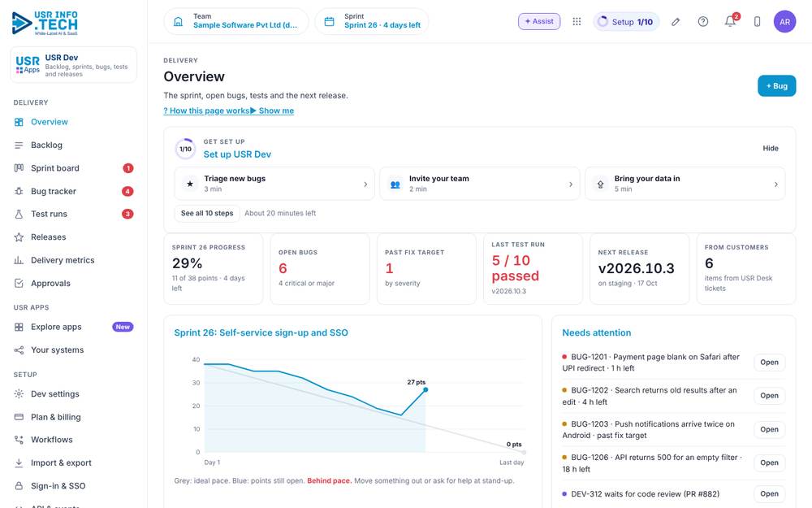Click the Set up USR Dev link

click(x=237, y=154)
